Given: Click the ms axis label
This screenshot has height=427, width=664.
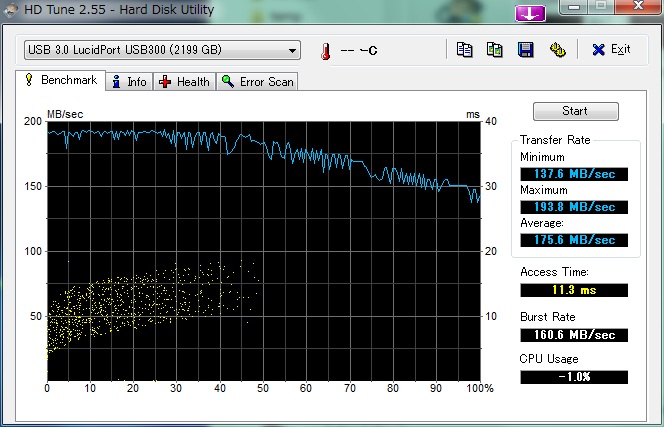Looking at the screenshot, I should point(473,114).
